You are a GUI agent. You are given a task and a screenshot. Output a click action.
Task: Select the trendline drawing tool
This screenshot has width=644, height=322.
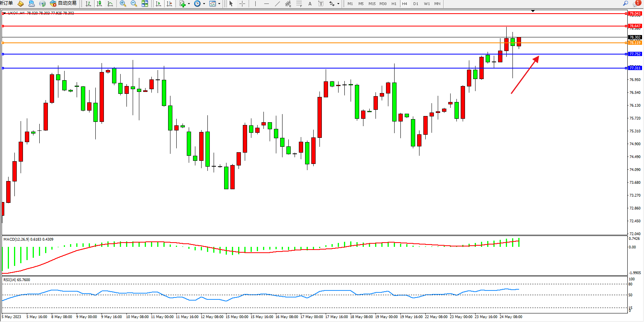[x=277, y=4]
